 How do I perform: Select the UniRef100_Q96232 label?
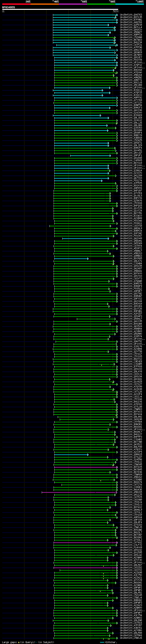tap(131, 50)
